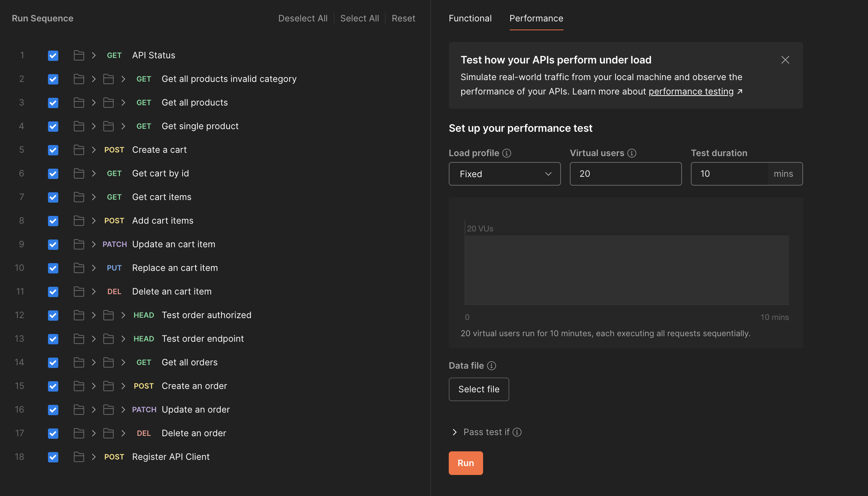
Task: Click the Load profile info icon
Action: (507, 153)
